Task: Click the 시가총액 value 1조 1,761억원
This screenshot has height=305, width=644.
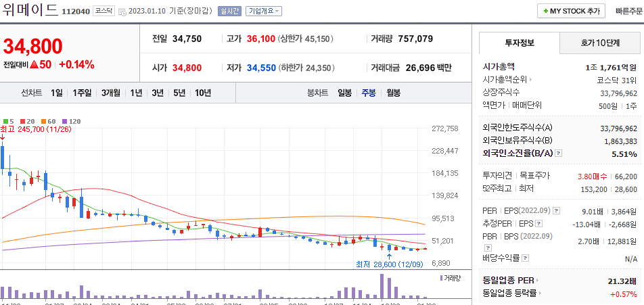Action: (x=611, y=68)
